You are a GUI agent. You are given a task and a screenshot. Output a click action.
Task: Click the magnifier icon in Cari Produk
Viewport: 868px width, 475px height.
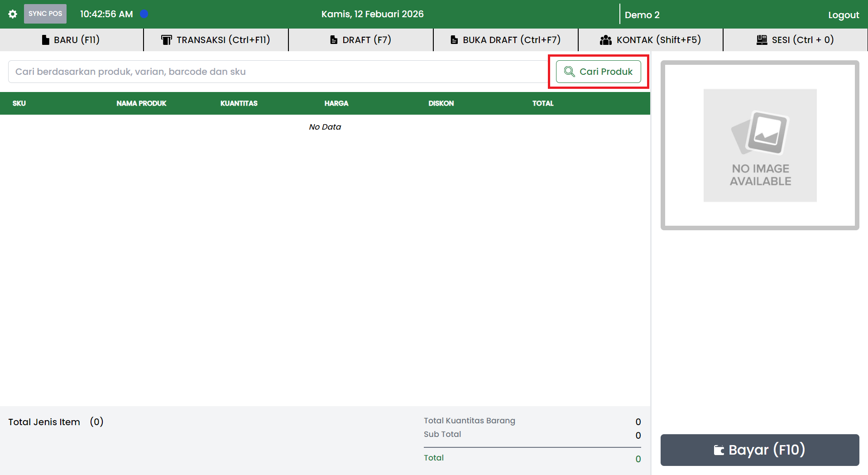569,72
